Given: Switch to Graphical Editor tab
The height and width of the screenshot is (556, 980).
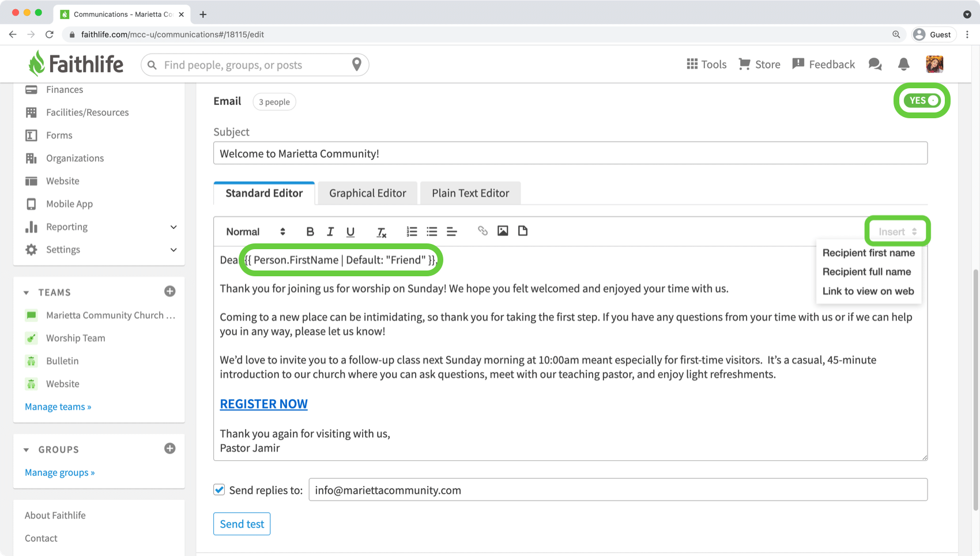Looking at the screenshot, I should (368, 193).
